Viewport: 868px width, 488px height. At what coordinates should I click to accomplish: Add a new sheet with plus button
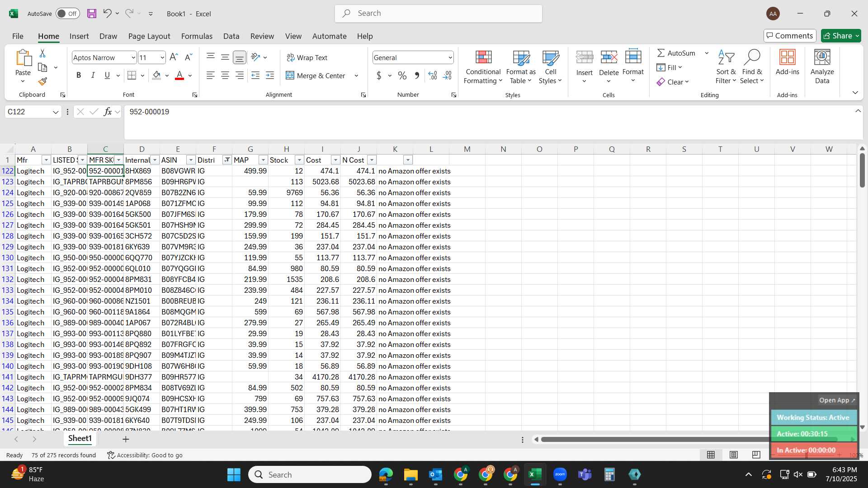[x=126, y=439]
